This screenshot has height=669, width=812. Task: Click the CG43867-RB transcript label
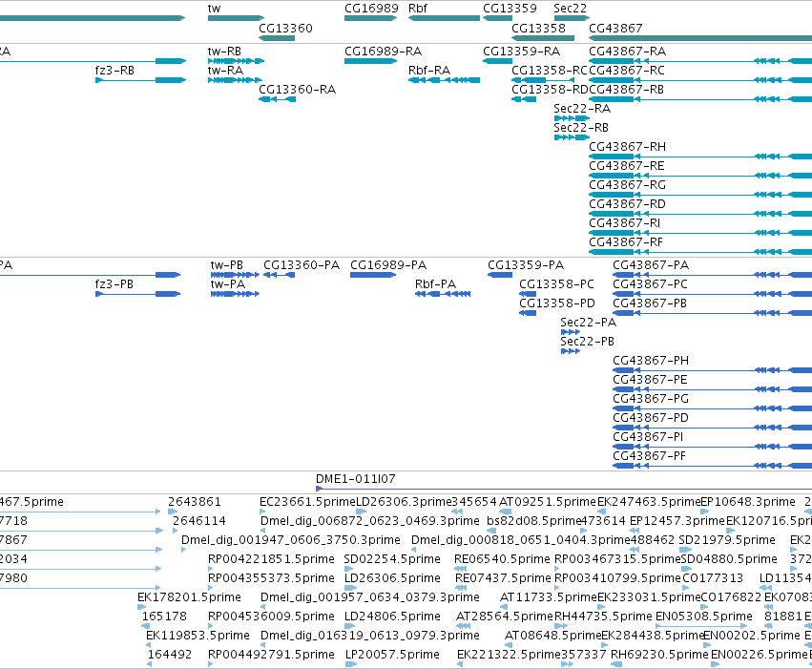point(627,90)
